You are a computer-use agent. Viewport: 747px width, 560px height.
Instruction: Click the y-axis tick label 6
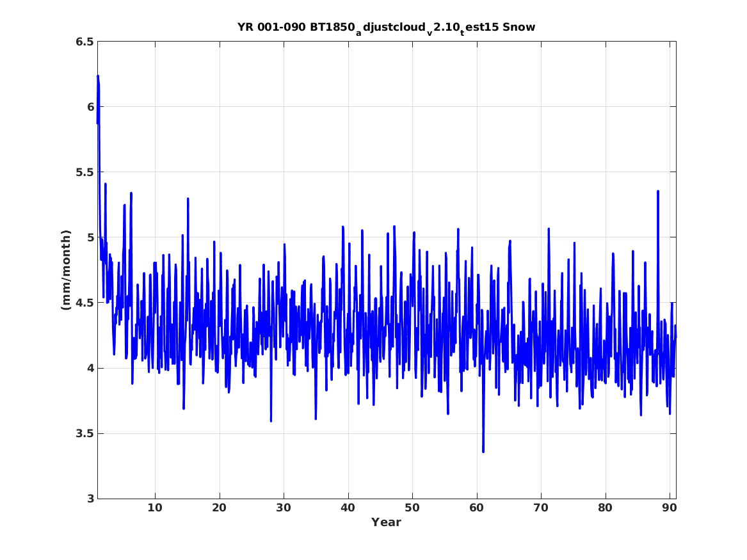coord(90,107)
